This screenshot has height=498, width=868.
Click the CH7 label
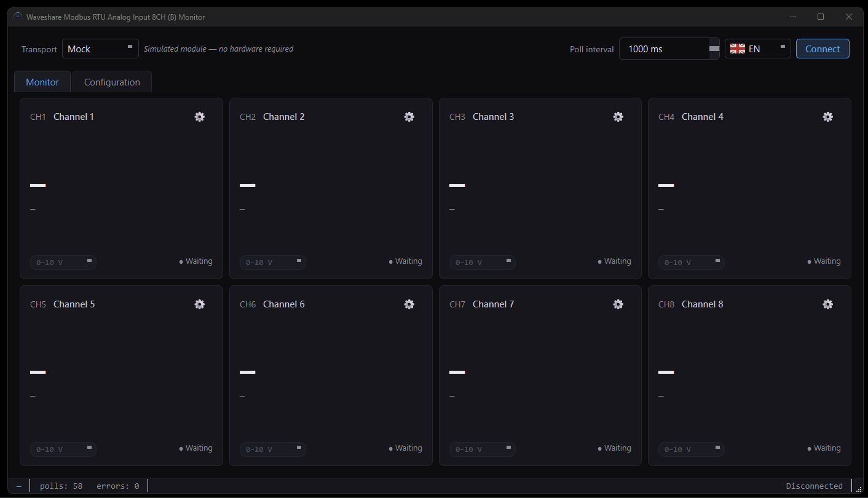457,304
